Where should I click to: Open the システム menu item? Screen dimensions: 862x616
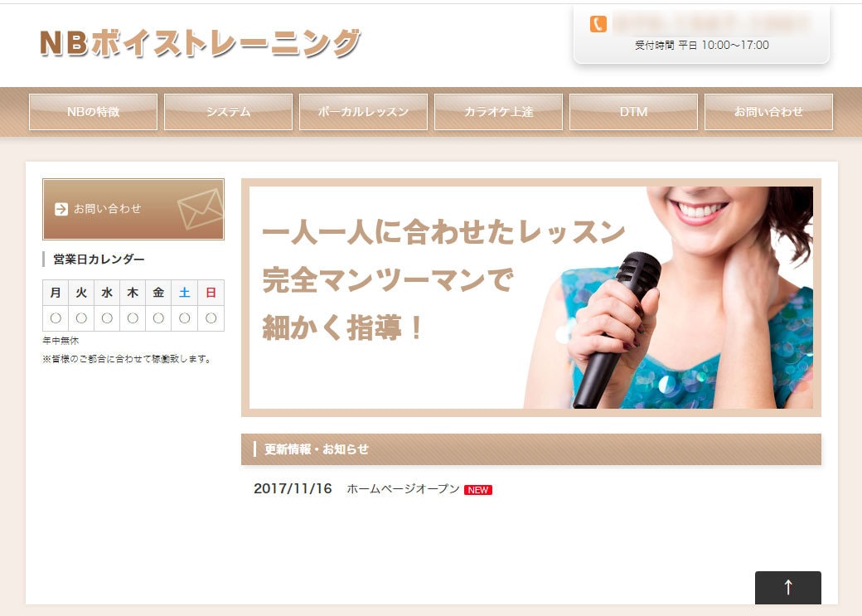click(x=228, y=112)
